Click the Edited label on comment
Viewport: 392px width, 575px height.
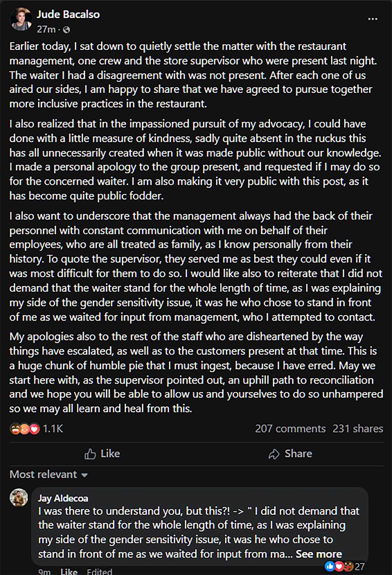[x=99, y=572]
